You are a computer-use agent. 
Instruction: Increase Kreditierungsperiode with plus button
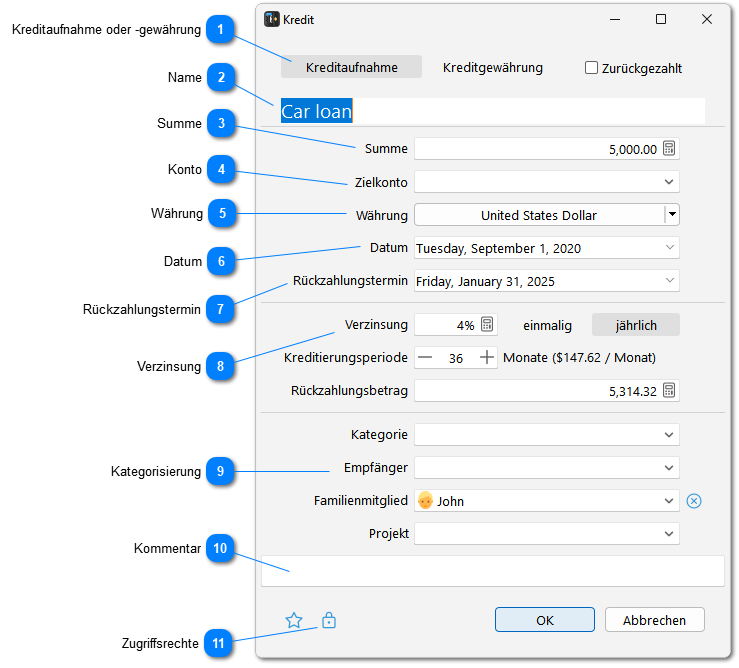coord(487,357)
